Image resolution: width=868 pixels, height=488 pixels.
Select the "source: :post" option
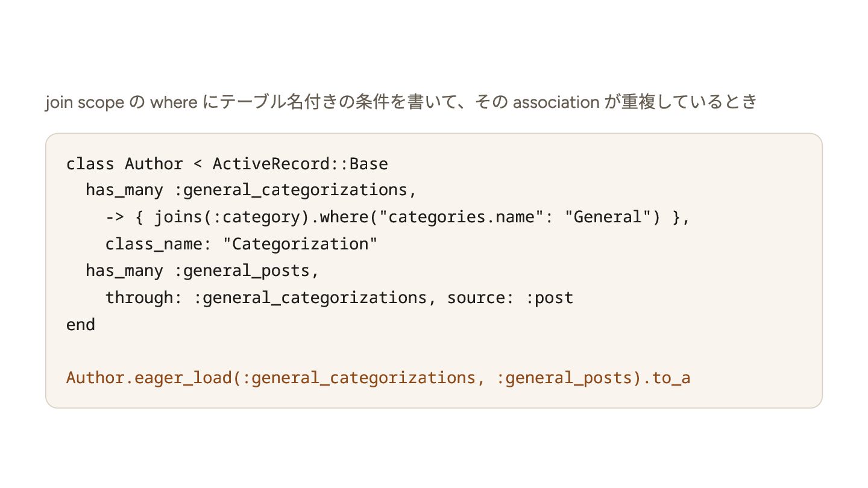(x=511, y=298)
